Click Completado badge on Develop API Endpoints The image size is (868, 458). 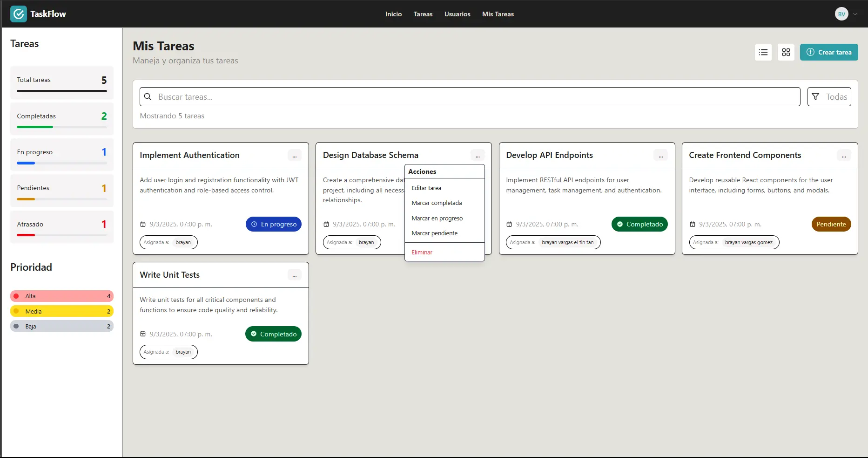639,224
